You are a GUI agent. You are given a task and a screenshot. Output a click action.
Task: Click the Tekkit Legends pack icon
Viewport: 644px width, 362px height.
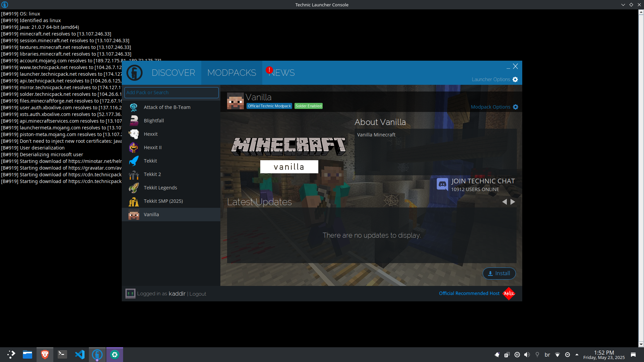click(x=134, y=188)
